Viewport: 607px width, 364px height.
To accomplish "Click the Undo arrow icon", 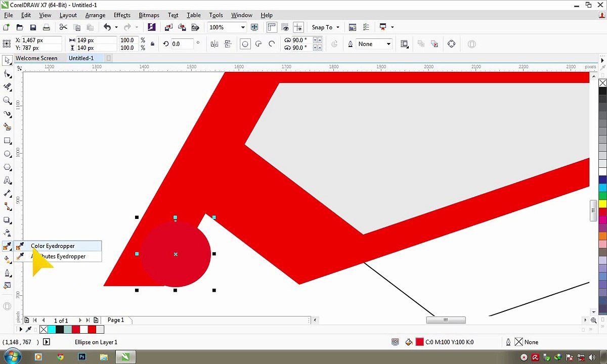I will point(107,27).
